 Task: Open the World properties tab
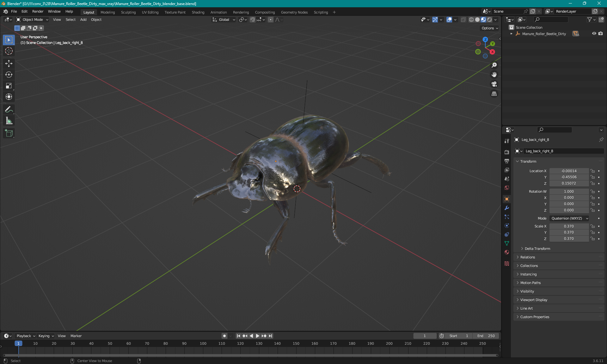(507, 187)
